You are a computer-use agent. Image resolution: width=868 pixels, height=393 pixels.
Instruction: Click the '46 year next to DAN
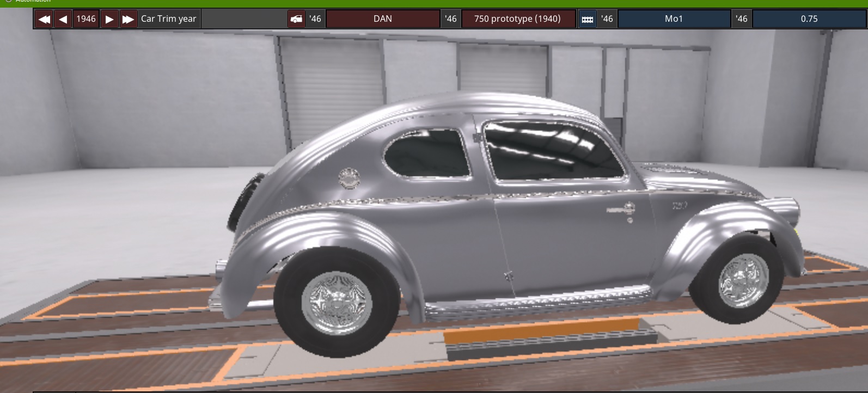pos(315,19)
